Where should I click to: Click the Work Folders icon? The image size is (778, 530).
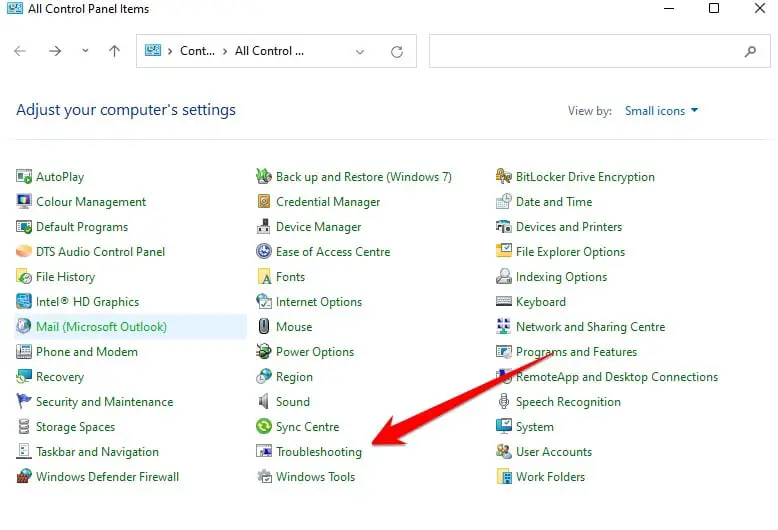coord(504,476)
